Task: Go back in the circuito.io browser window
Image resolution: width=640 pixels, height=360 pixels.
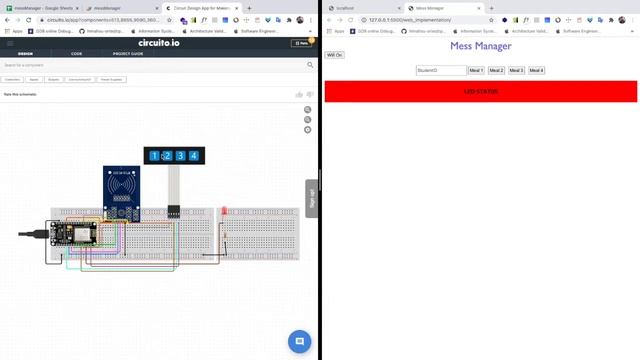Action: coord(7,20)
